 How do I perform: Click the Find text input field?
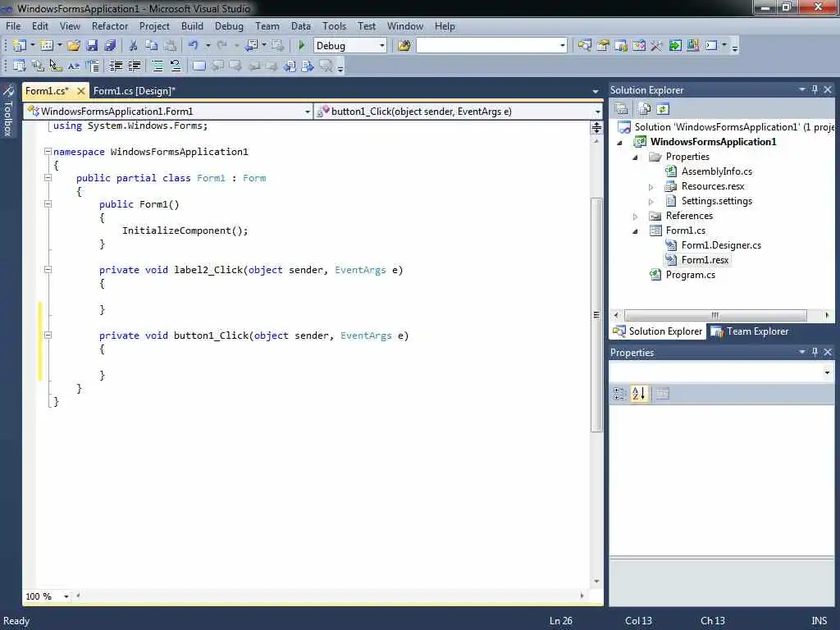pos(487,46)
